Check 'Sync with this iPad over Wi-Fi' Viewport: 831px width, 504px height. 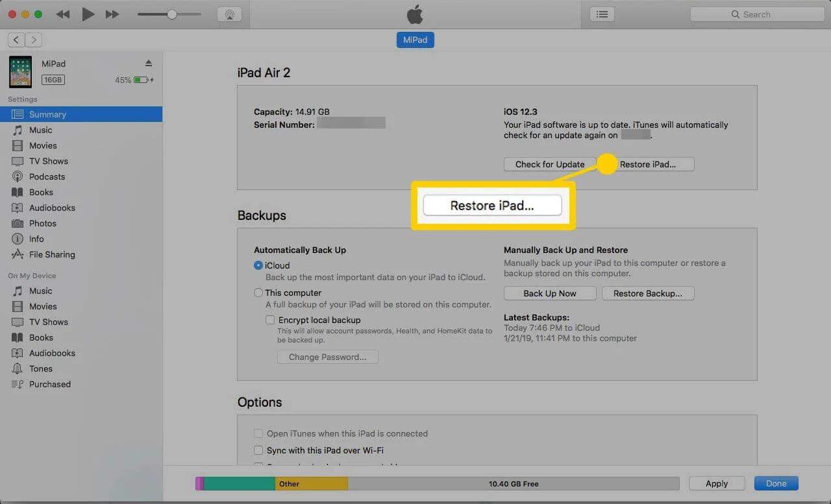point(258,450)
